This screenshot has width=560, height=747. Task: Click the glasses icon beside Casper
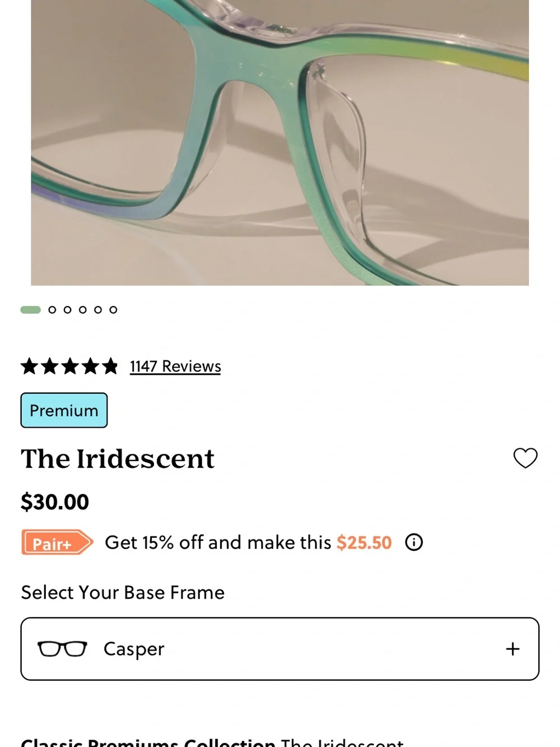62,649
